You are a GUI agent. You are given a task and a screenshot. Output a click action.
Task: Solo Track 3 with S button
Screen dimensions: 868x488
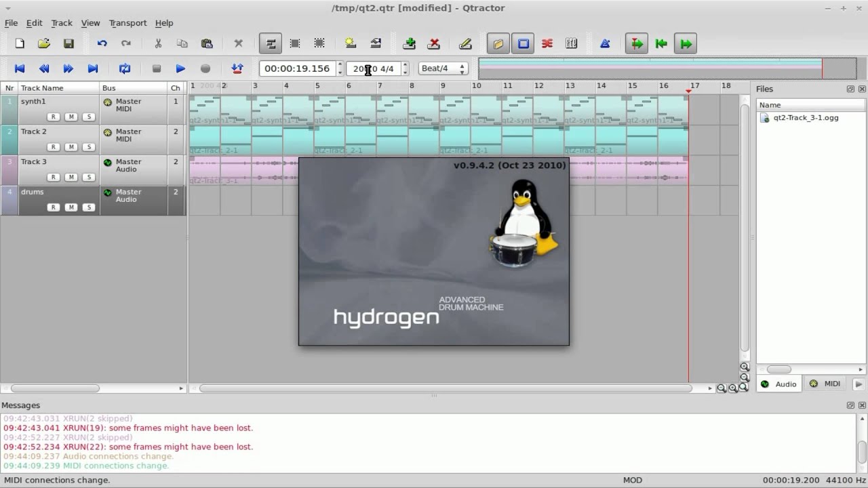88,177
